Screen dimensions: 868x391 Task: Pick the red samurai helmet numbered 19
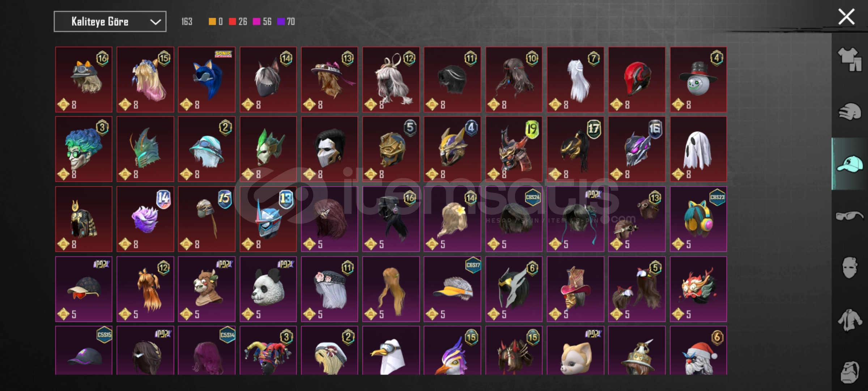point(514,149)
